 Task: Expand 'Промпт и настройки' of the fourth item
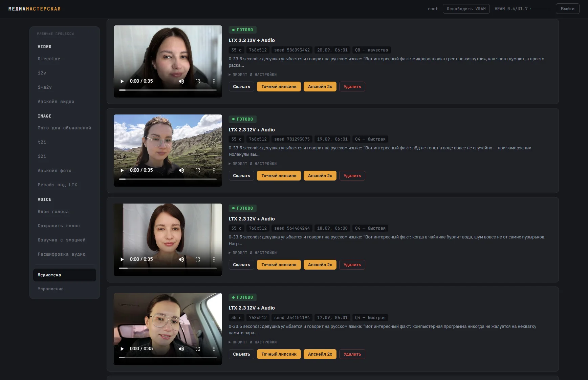point(253,342)
